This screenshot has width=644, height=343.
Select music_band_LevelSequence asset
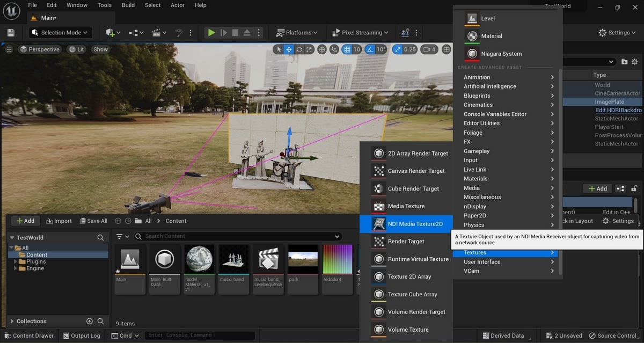pos(268,269)
